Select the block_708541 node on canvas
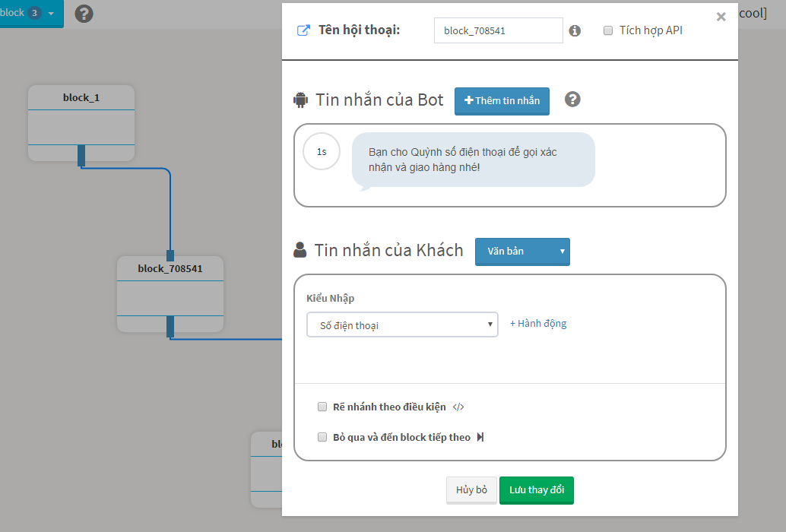The width and height of the screenshot is (786, 532). point(170,294)
